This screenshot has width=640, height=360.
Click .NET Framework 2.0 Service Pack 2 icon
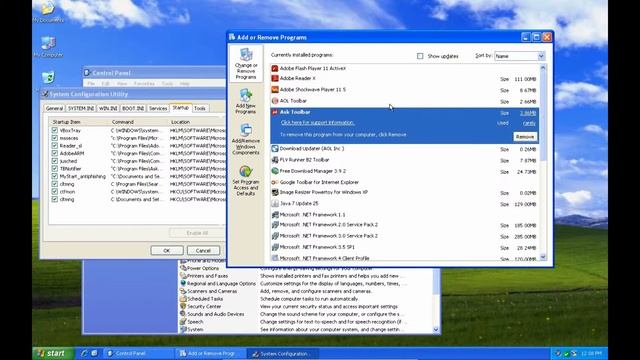click(x=275, y=225)
